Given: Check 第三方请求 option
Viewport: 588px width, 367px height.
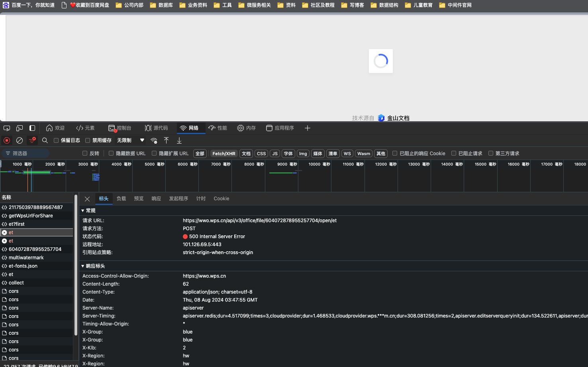Looking at the screenshot, I should [491, 153].
